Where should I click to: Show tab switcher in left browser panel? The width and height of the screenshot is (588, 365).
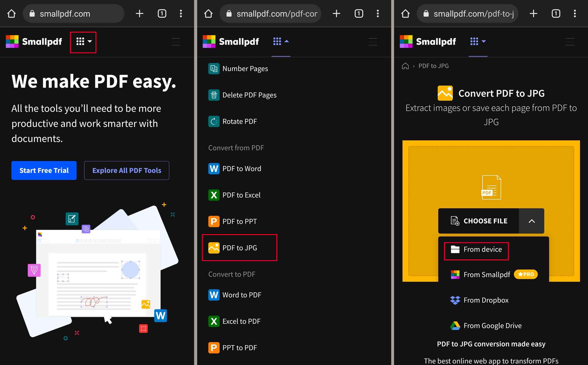pos(162,14)
